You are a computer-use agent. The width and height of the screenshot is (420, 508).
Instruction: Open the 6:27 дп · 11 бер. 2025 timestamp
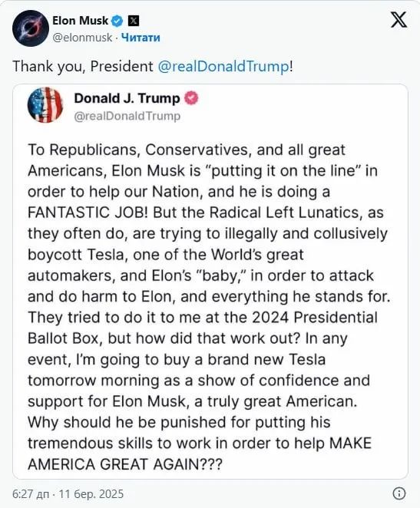click(x=68, y=494)
